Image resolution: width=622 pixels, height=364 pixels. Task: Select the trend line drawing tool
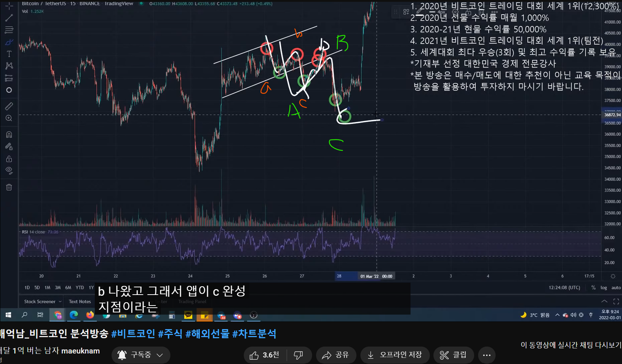tap(9, 17)
